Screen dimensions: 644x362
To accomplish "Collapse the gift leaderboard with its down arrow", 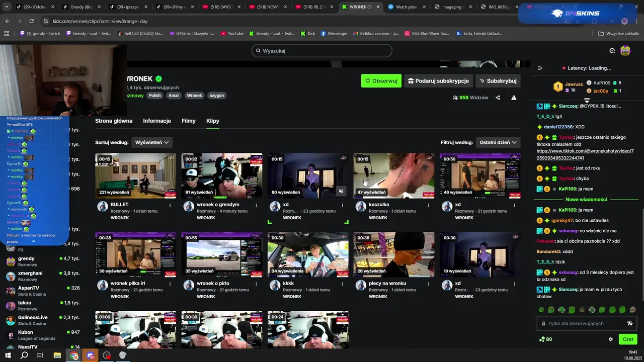I will point(587,101).
